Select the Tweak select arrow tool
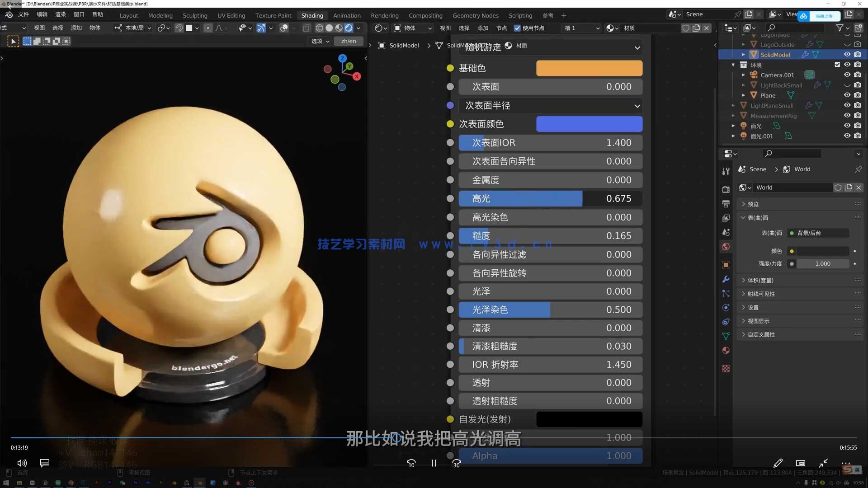Image resolution: width=868 pixels, height=488 pixels. point(14,41)
